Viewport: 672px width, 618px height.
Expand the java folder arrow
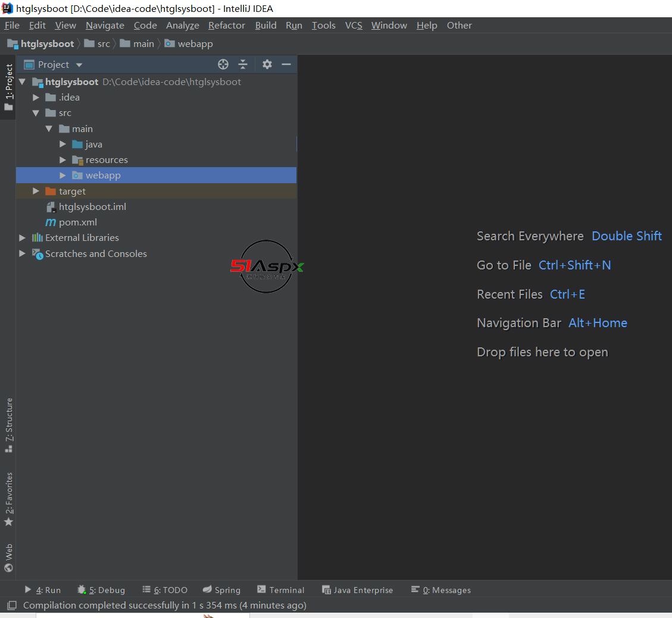[x=62, y=145]
